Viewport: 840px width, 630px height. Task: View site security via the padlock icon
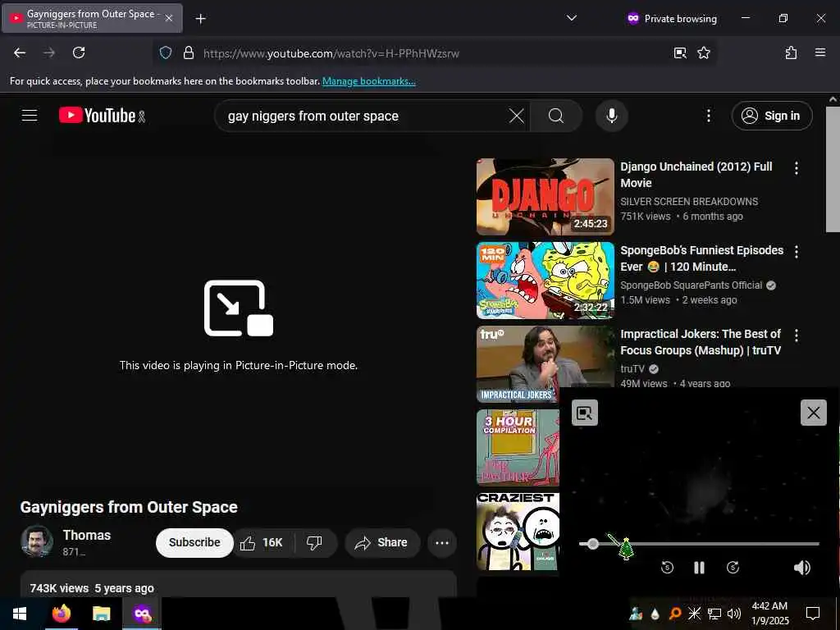pos(188,52)
